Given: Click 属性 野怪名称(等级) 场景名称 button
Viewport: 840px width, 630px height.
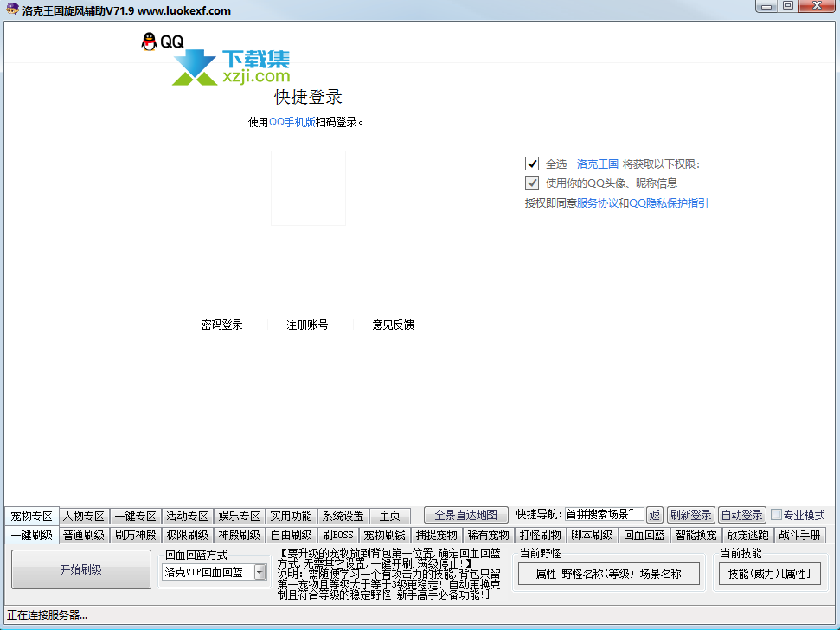Looking at the screenshot, I should tap(608, 574).
